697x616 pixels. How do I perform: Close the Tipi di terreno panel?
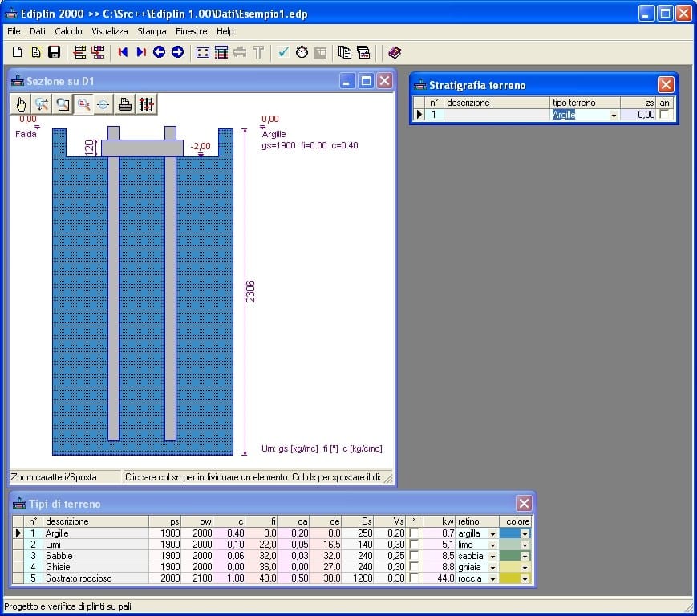[x=524, y=504]
